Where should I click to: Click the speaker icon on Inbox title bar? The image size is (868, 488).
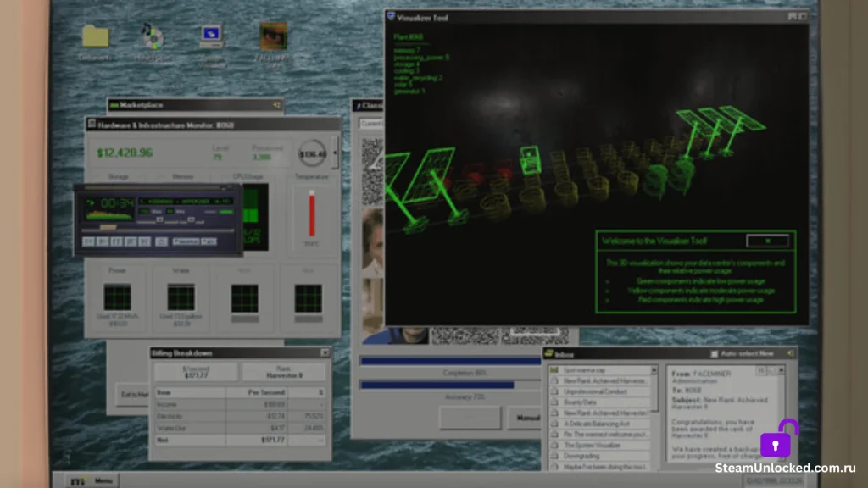point(790,353)
